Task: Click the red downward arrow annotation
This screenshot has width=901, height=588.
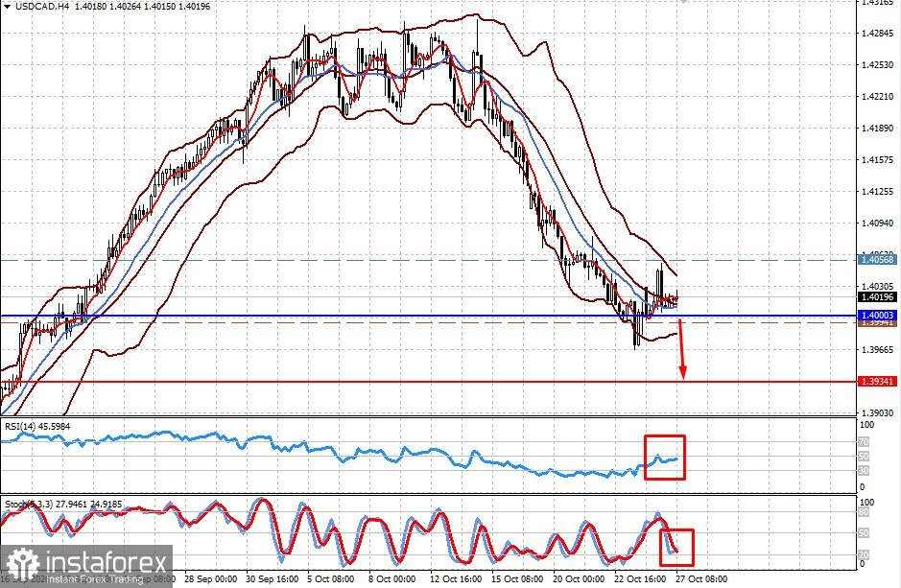Action: [682, 349]
